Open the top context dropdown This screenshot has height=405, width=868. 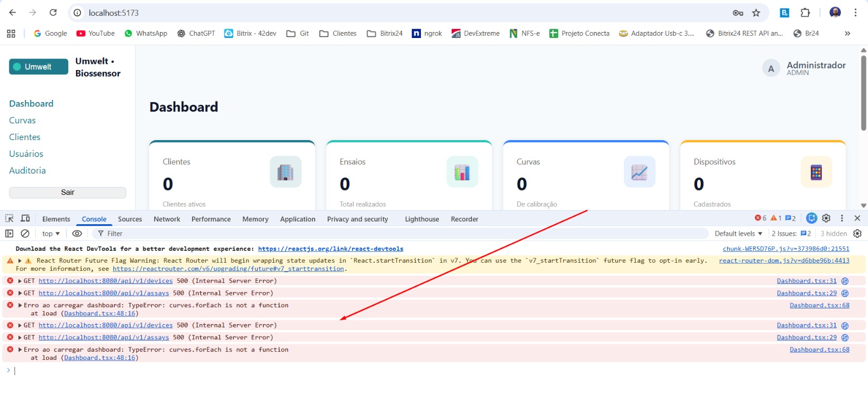click(51, 233)
